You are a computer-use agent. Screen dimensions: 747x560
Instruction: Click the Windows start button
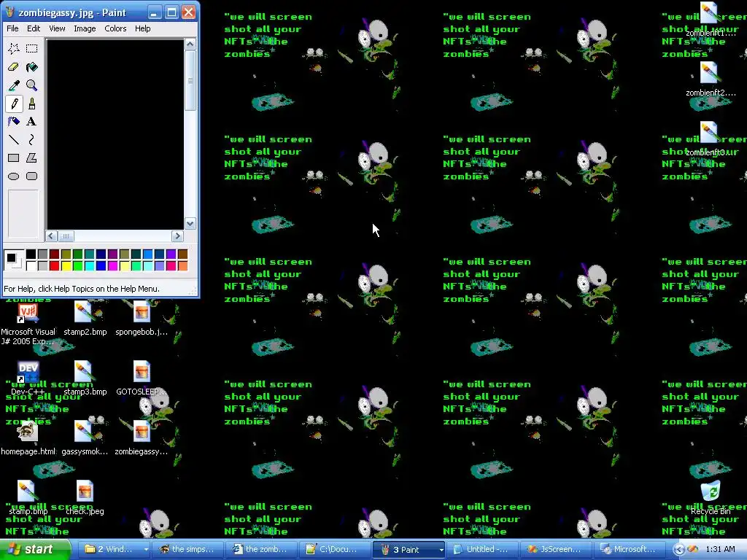35,550
